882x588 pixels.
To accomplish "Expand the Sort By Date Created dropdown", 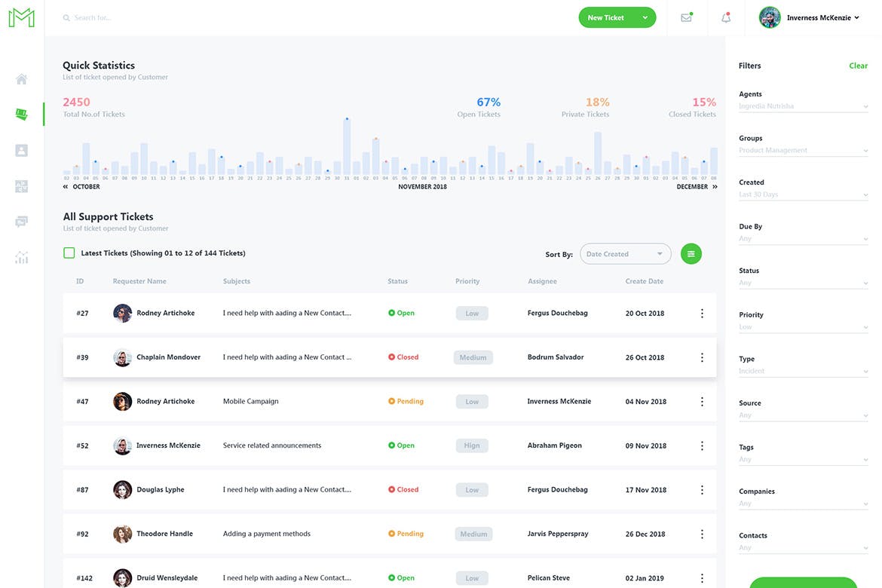I will tap(625, 254).
